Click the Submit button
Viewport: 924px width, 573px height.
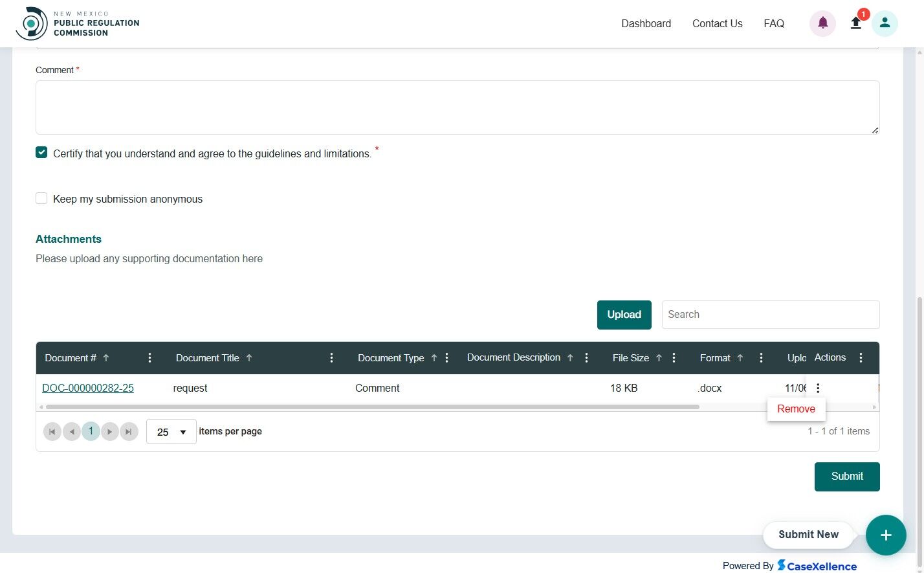847,476
